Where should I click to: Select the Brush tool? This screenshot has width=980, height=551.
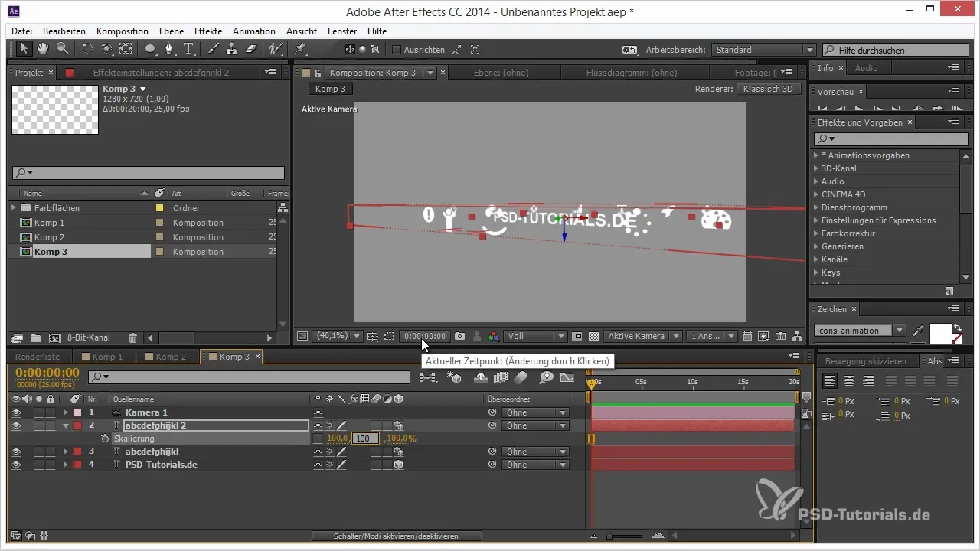214,49
